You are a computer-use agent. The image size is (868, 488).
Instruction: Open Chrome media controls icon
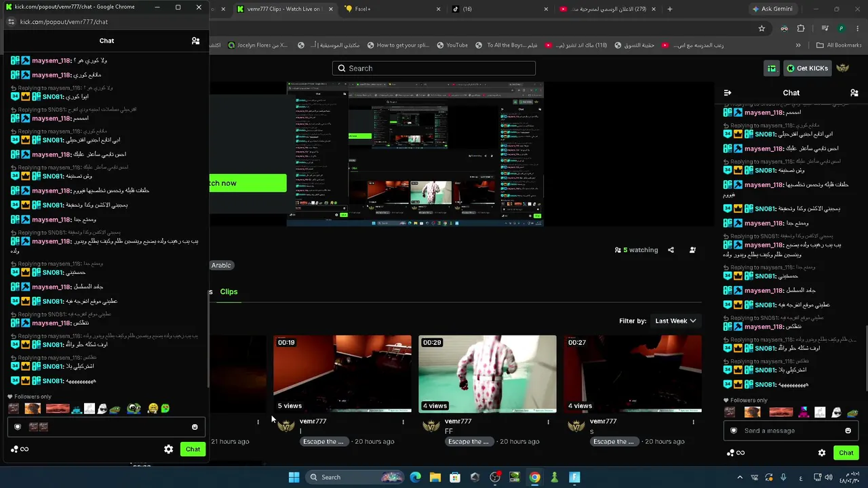click(825, 28)
